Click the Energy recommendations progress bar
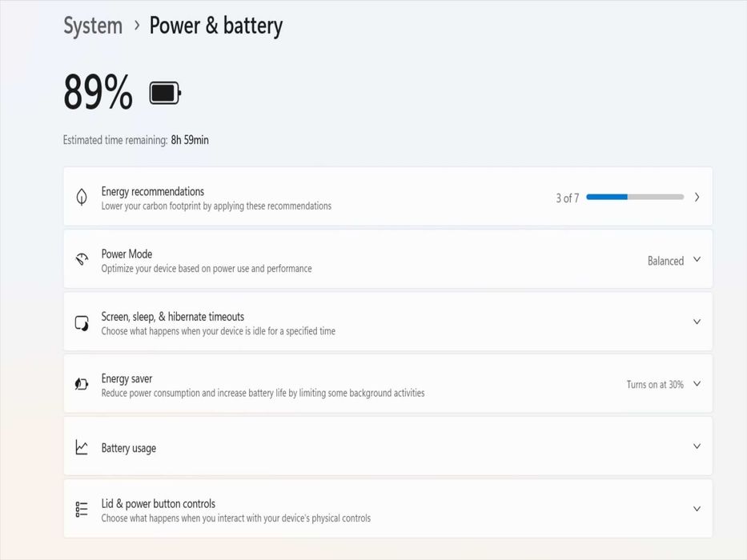This screenshot has height=560, width=747. click(635, 197)
